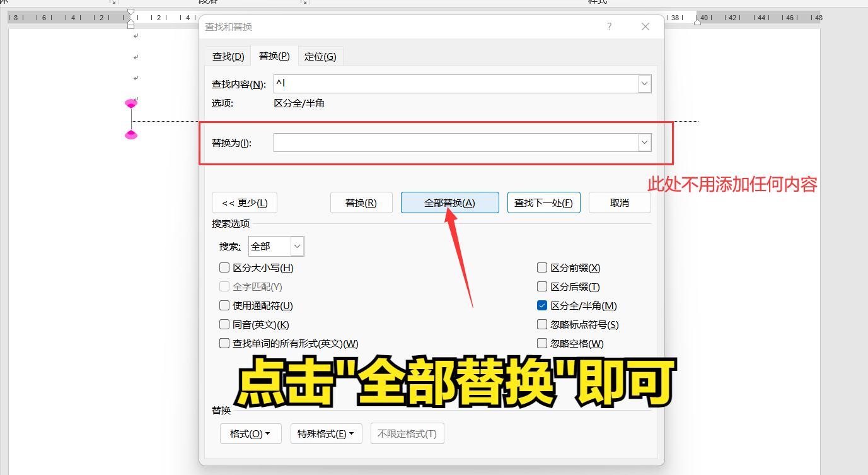Check the 同音(英文) sounds-like option
This screenshot has height=475, width=868.
point(224,324)
